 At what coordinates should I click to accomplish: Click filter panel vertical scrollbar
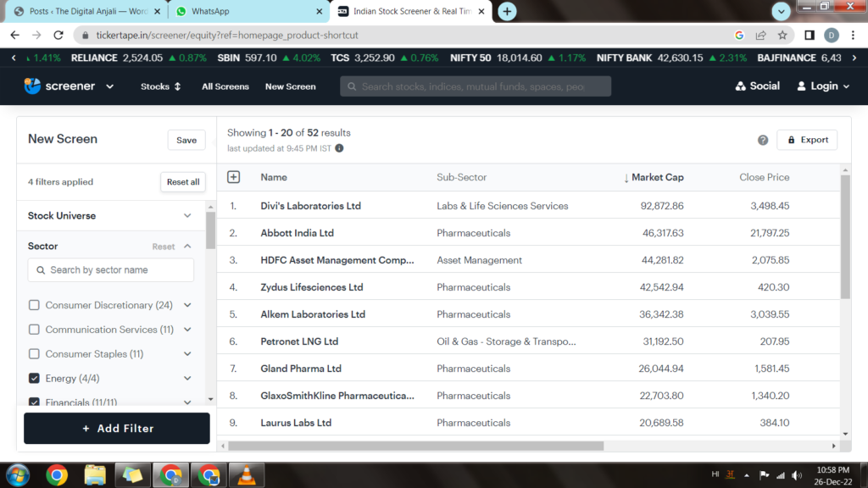[x=210, y=230]
